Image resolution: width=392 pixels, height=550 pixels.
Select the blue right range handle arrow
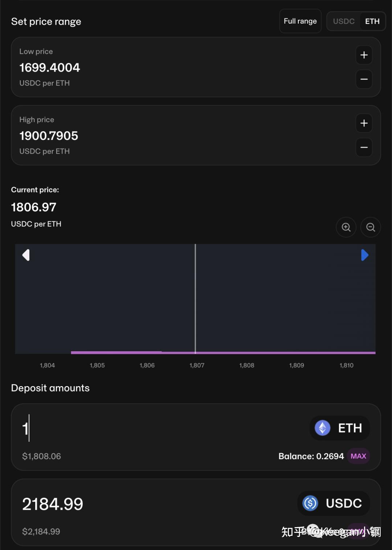tap(365, 255)
